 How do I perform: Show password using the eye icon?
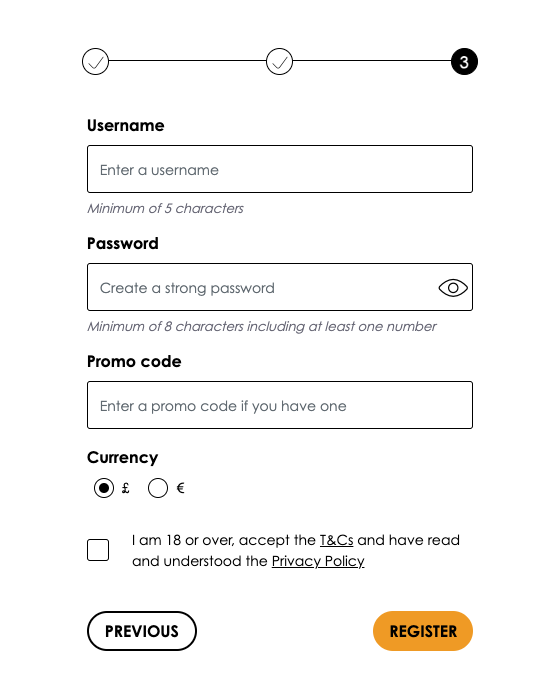tap(453, 288)
